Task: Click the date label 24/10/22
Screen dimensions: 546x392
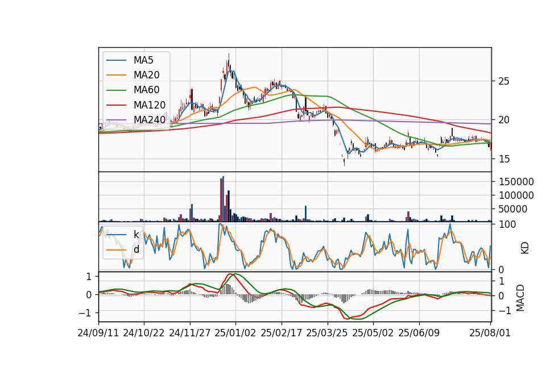Action: (144, 333)
